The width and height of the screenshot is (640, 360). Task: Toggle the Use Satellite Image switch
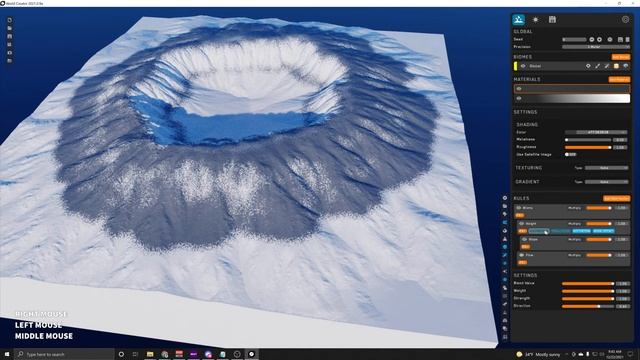(570, 155)
